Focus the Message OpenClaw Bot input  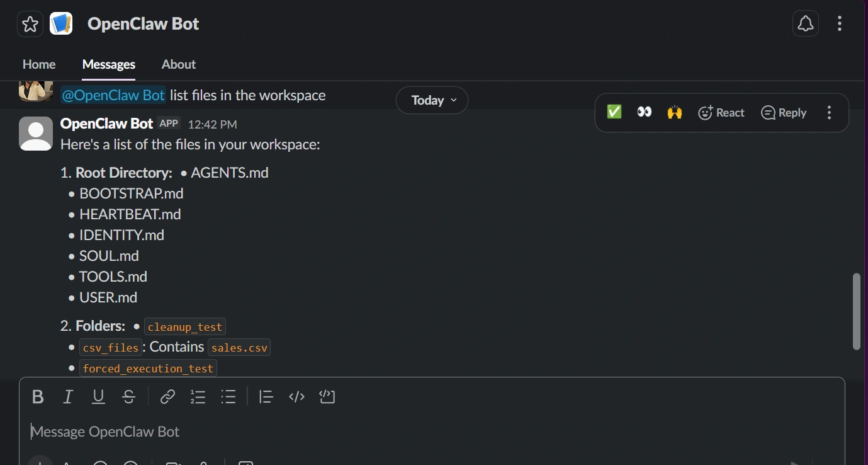(x=432, y=432)
